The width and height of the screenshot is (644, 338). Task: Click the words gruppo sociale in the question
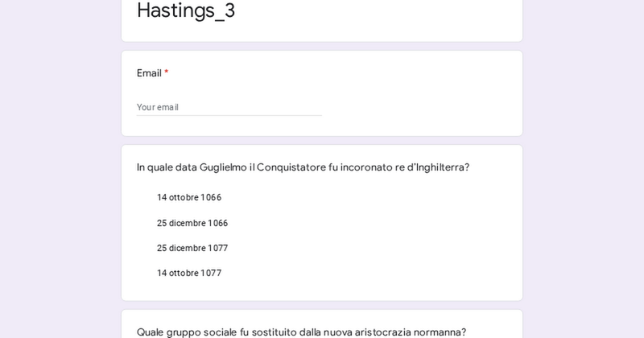pyautogui.click(x=204, y=332)
